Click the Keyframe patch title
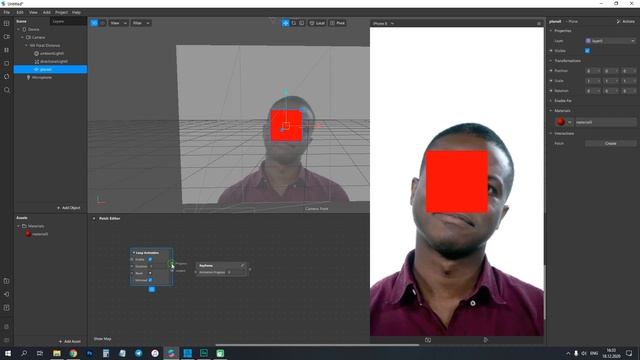The image size is (640, 360). [x=206, y=265]
